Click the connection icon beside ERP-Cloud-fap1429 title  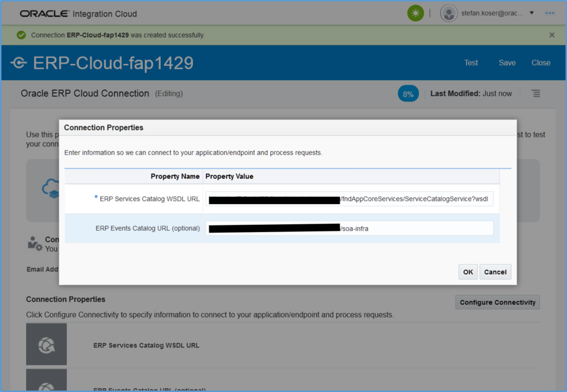(x=18, y=63)
